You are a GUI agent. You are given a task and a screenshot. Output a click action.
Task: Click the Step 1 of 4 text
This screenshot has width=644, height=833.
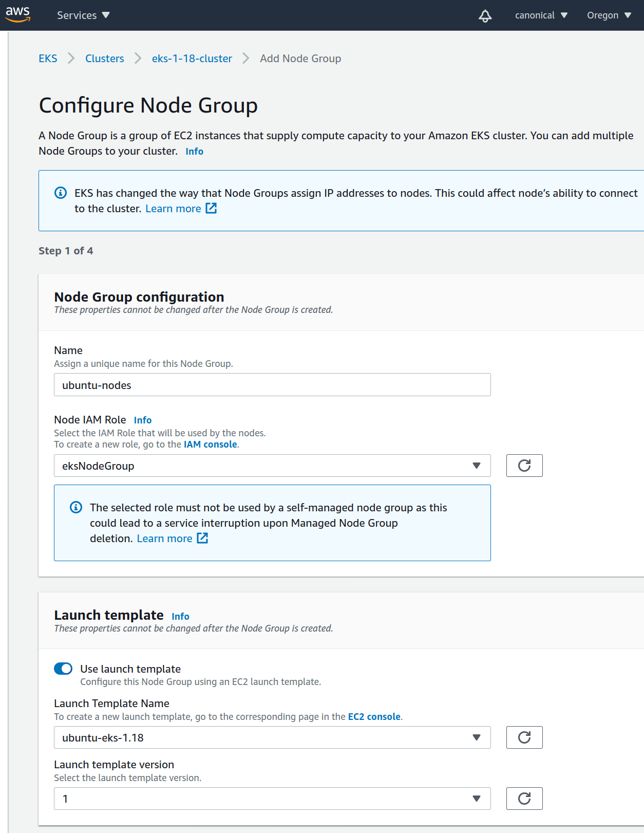click(x=66, y=251)
